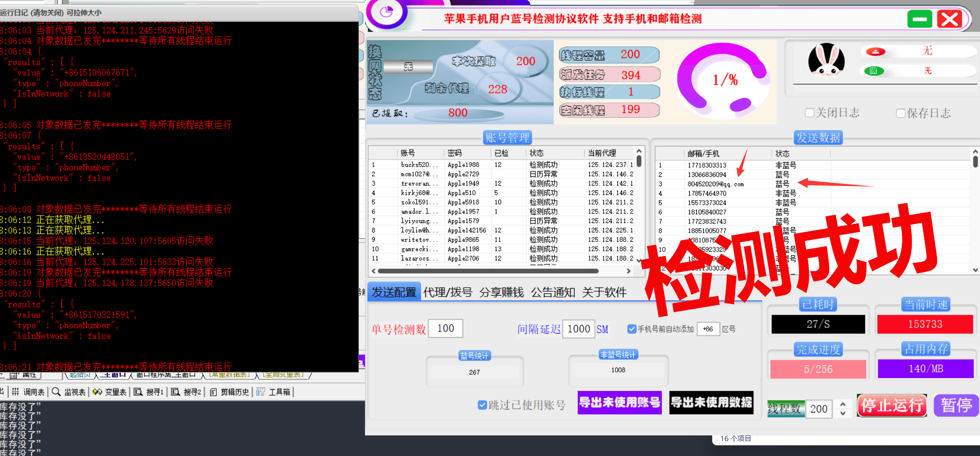The height and width of the screenshot is (456, 980).
Task: Open the 代理/拨号 tab
Action: pyautogui.click(x=448, y=293)
